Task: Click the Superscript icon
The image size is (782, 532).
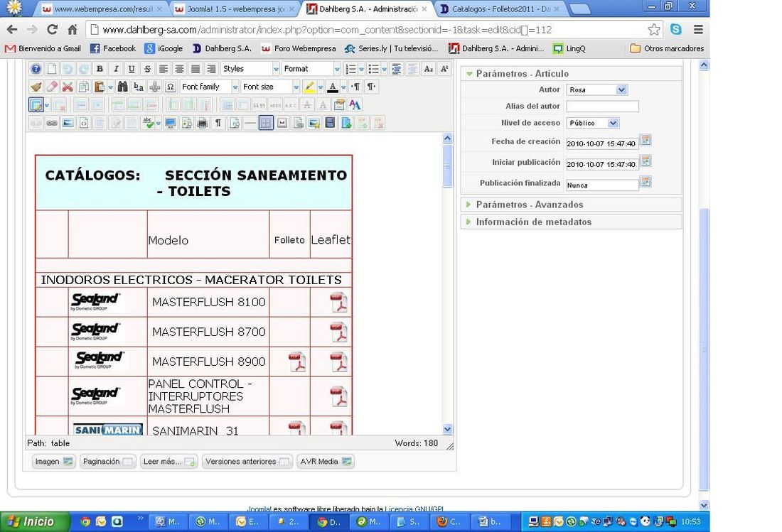Action: point(444,69)
